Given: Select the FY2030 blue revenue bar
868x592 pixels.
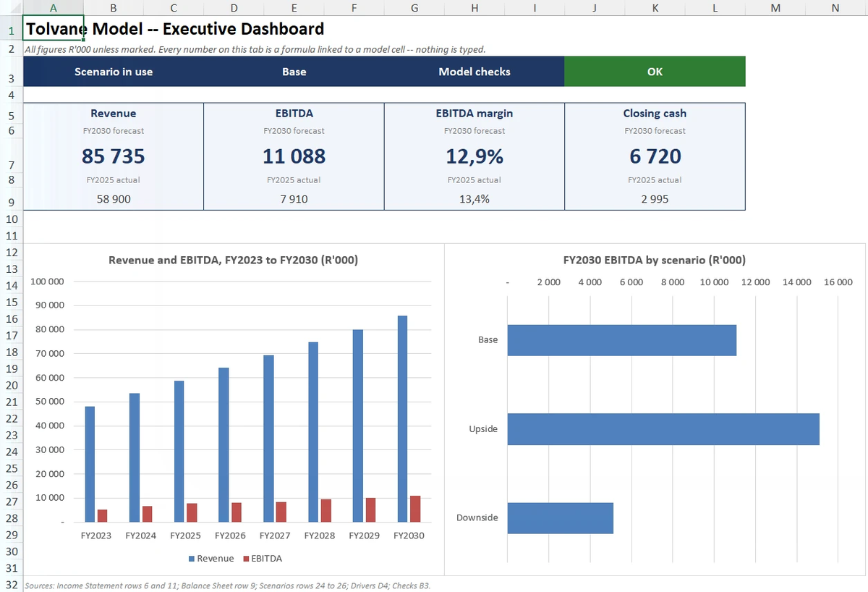Looking at the screenshot, I should 402,419.
